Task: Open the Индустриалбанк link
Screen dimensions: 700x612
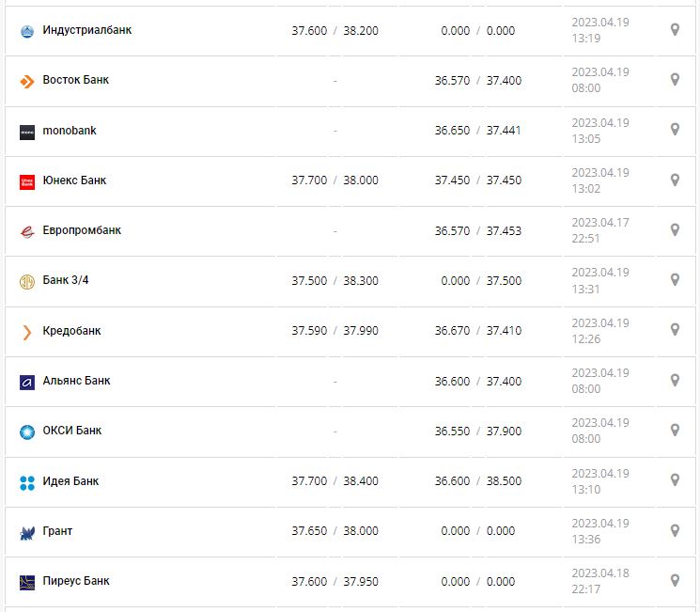Action: 87,30
